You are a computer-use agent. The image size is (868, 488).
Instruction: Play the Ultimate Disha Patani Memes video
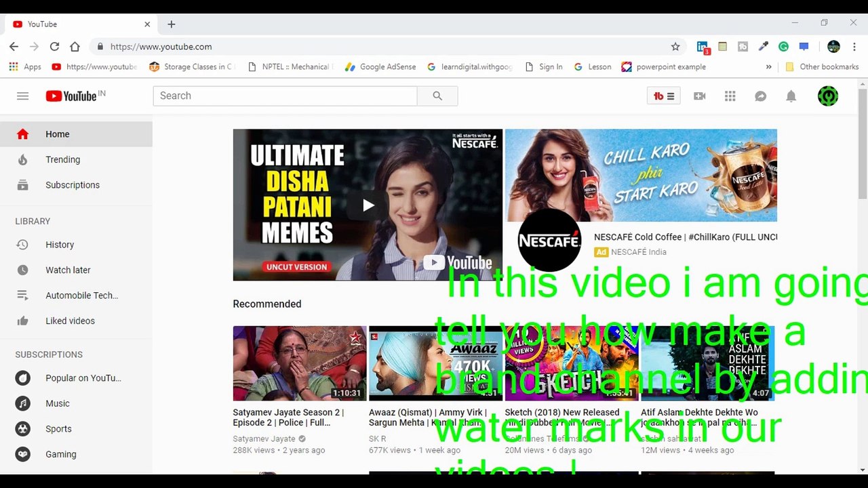point(368,205)
